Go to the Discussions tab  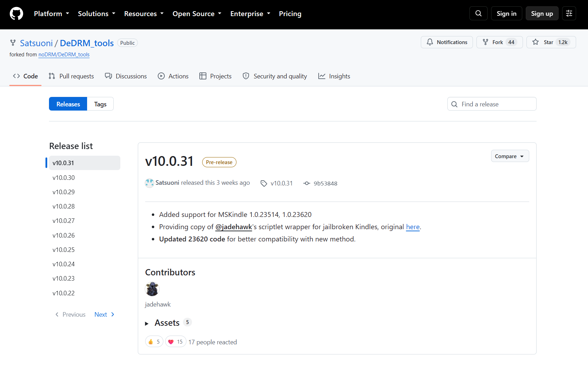[126, 76]
